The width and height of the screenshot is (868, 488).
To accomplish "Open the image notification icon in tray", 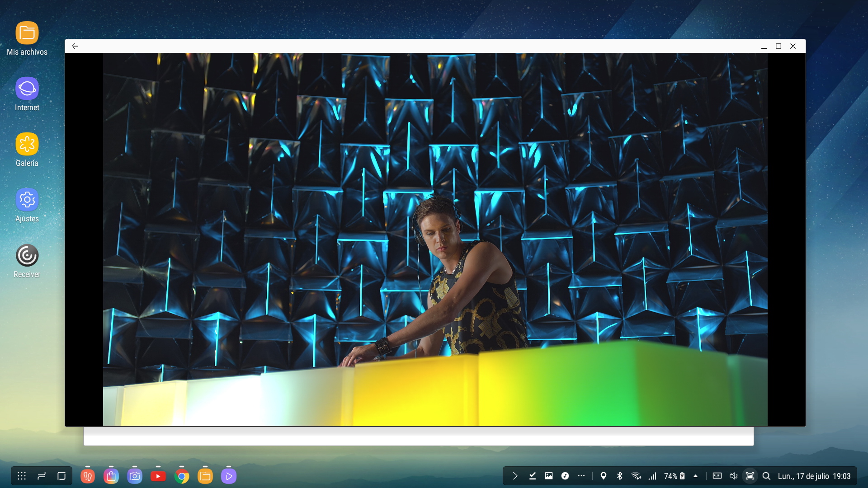I will [549, 476].
